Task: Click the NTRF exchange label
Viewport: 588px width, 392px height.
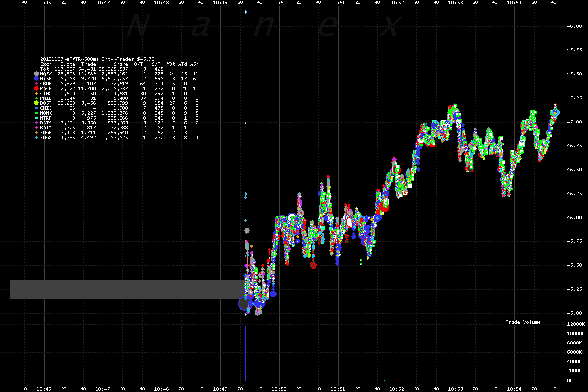Action: pos(46,118)
